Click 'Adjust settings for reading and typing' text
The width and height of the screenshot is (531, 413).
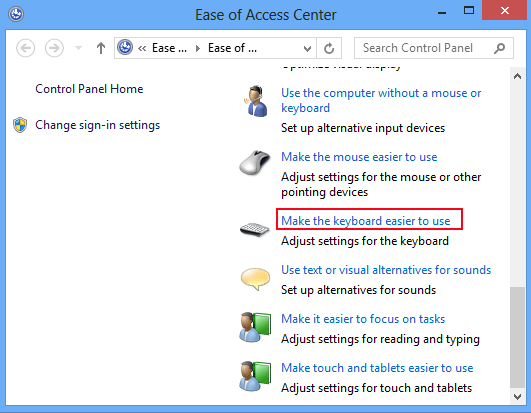coord(380,339)
